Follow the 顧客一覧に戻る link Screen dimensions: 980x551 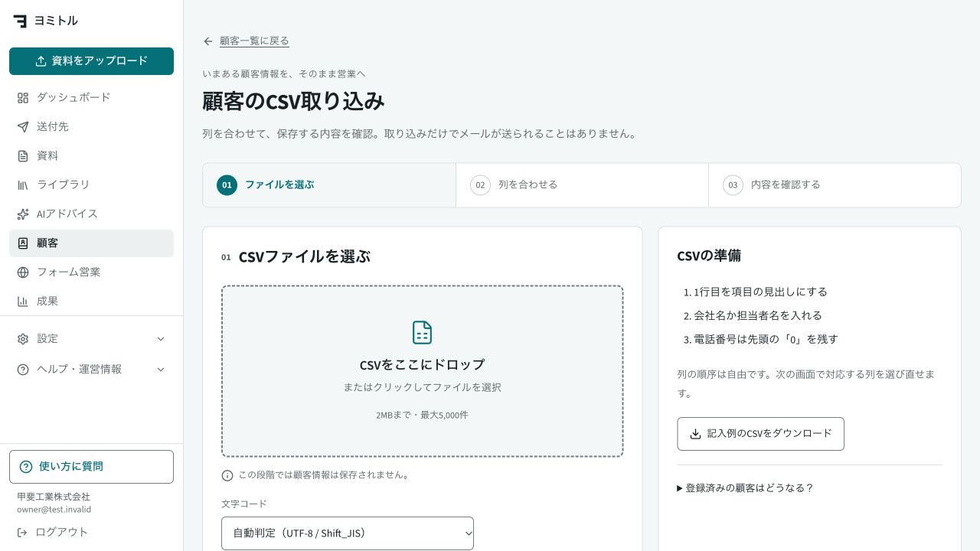[x=254, y=41]
